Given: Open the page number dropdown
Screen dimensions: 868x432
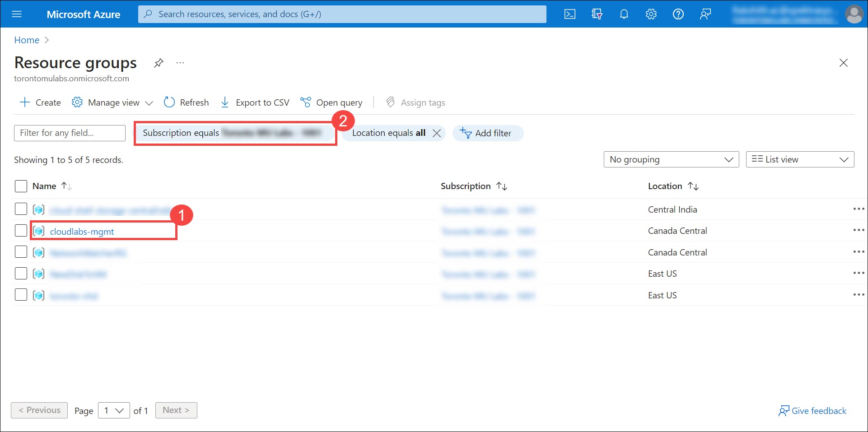Looking at the screenshot, I should (x=114, y=410).
